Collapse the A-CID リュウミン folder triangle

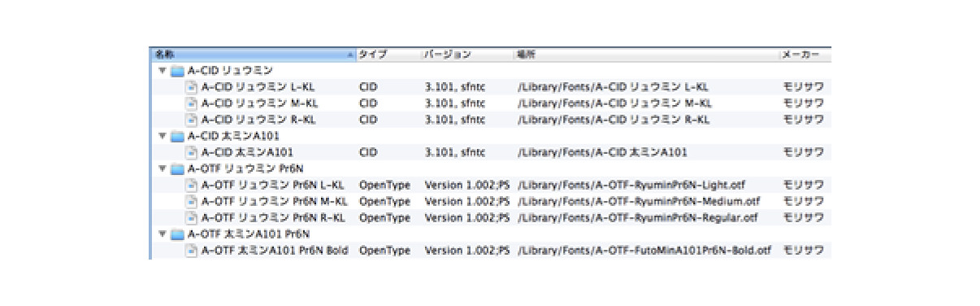(163, 70)
